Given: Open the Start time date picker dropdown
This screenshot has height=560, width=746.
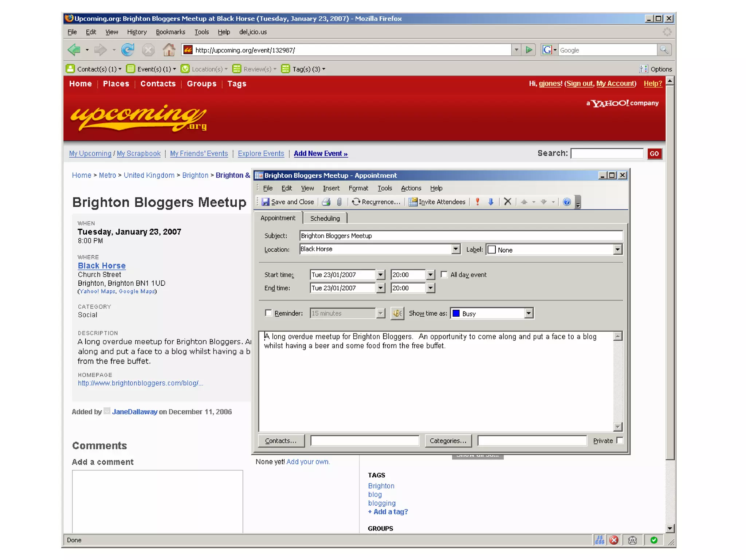Looking at the screenshot, I should pos(380,275).
